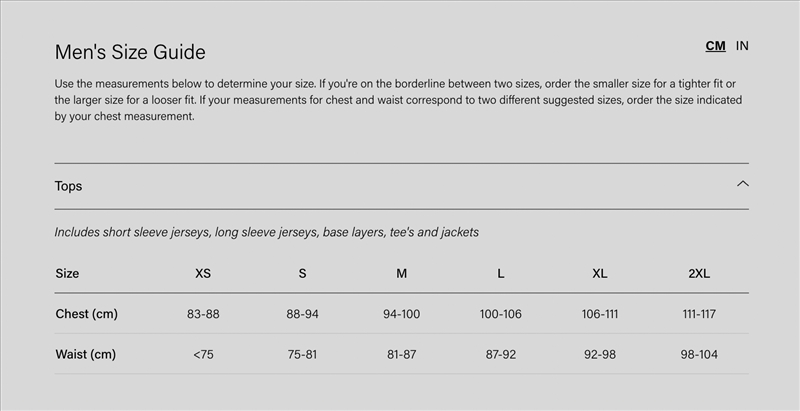Collapse the Tops section chevron

pyautogui.click(x=742, y=184)
